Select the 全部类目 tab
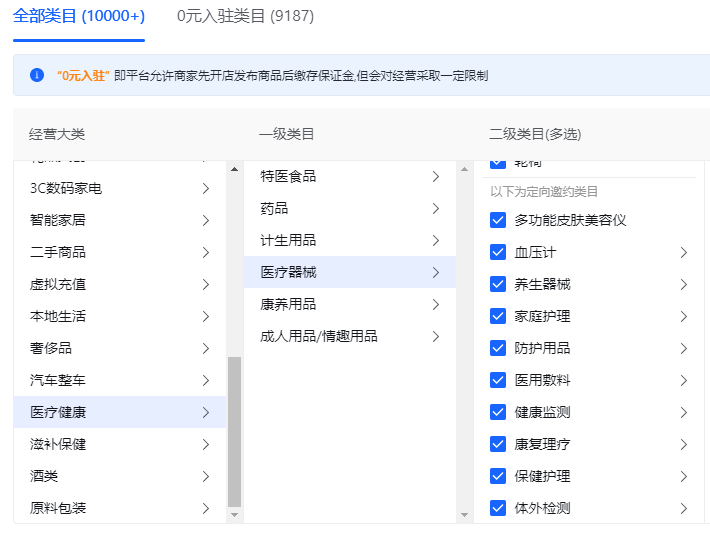The height and width of the screenshot is (535, 710). click(x=79, y=16)
